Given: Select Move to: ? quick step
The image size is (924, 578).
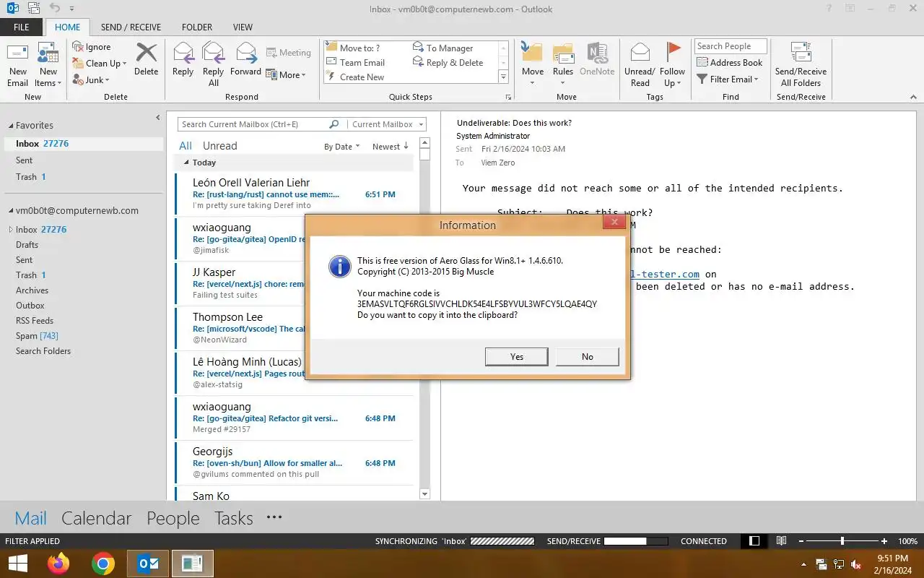Looking at the screenshot, I should point(354,48).
